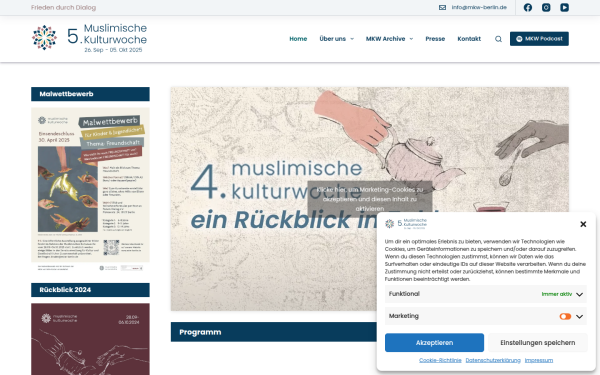
Task: Go to the Home menu item
Action: tap(298, 39)
